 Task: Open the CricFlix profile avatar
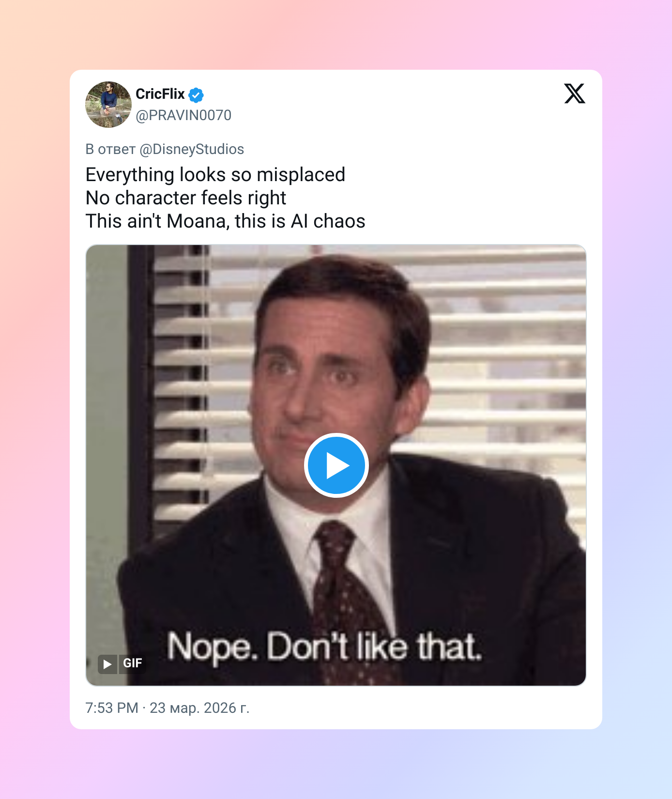click(x=108, y=105)
